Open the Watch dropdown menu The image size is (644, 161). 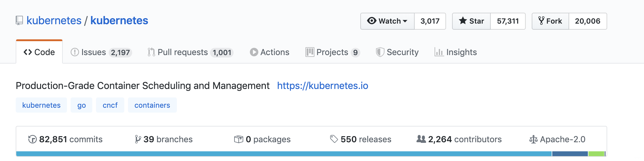(387, 21)
